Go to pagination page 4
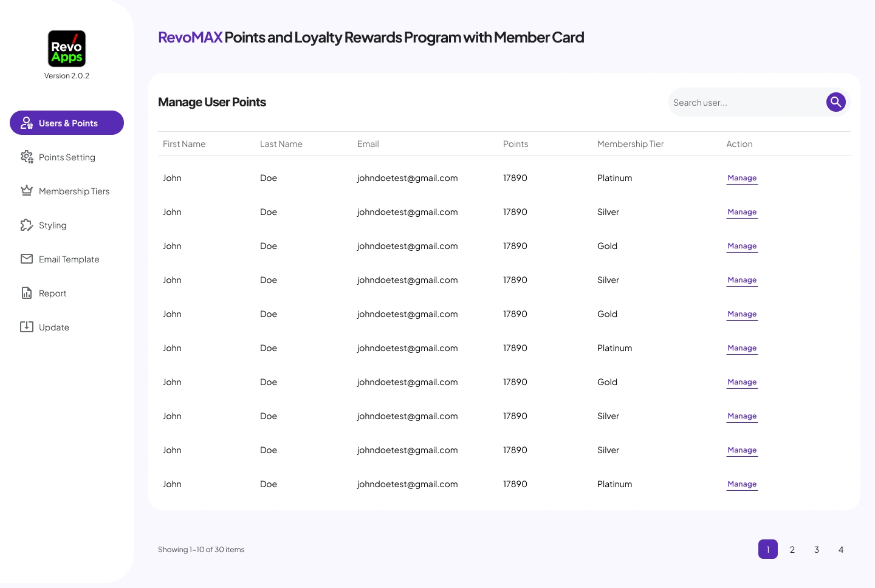The height and width of the screenshot is (588, 875). pos(841,549)
